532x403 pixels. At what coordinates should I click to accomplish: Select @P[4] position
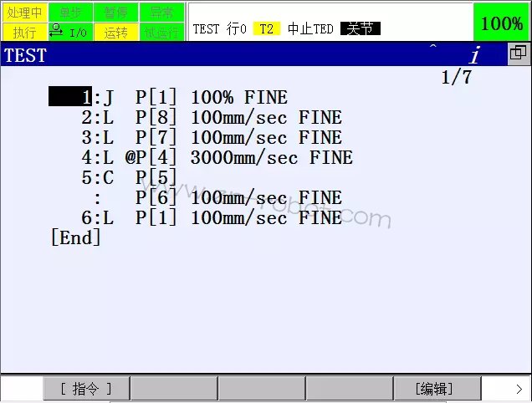(x=151, y=157)
